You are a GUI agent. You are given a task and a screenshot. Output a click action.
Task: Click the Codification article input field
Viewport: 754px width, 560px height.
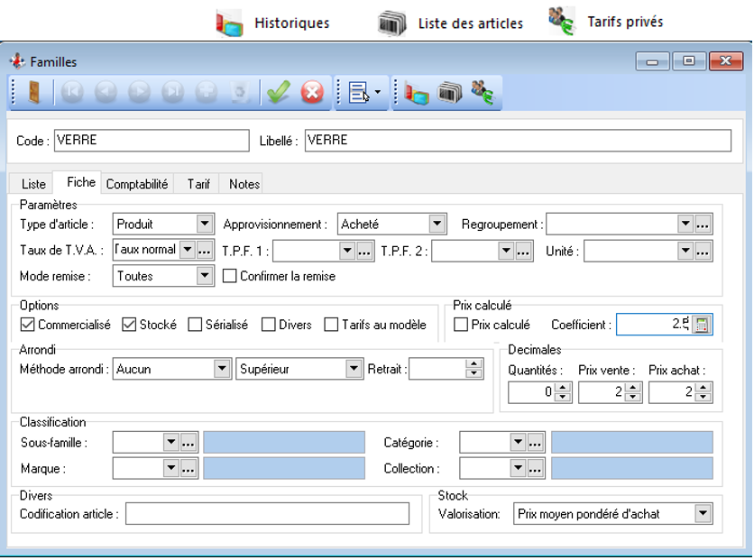tap(267, 514)
